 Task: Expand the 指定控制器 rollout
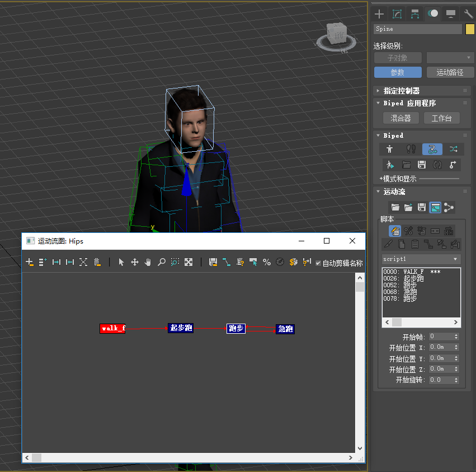click(422, 91)
